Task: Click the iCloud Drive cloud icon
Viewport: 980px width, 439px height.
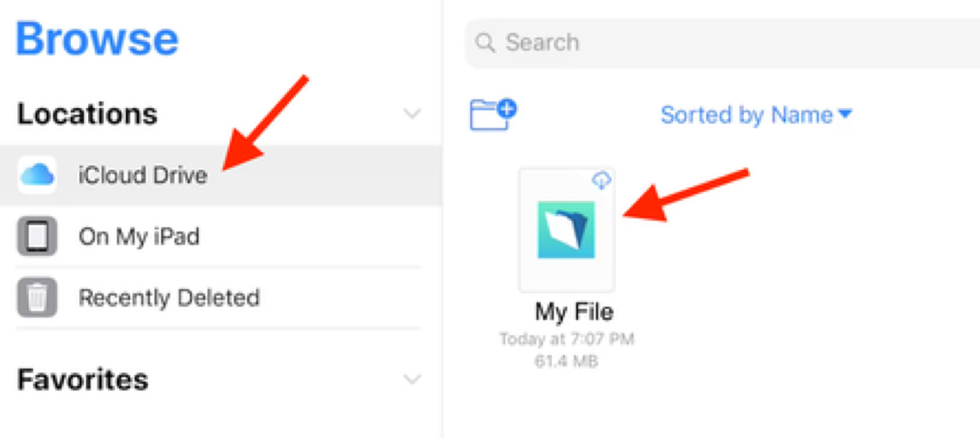Action: [37, 175]
